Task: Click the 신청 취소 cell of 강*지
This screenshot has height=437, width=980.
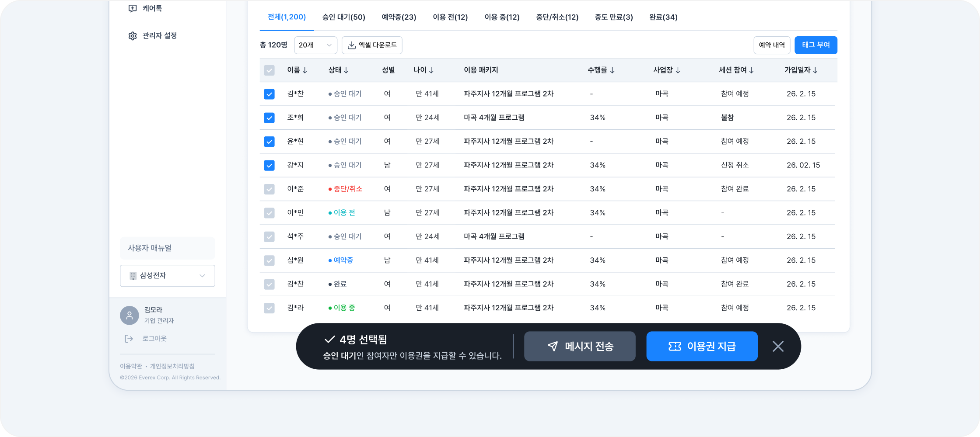Action: [735, 165]
